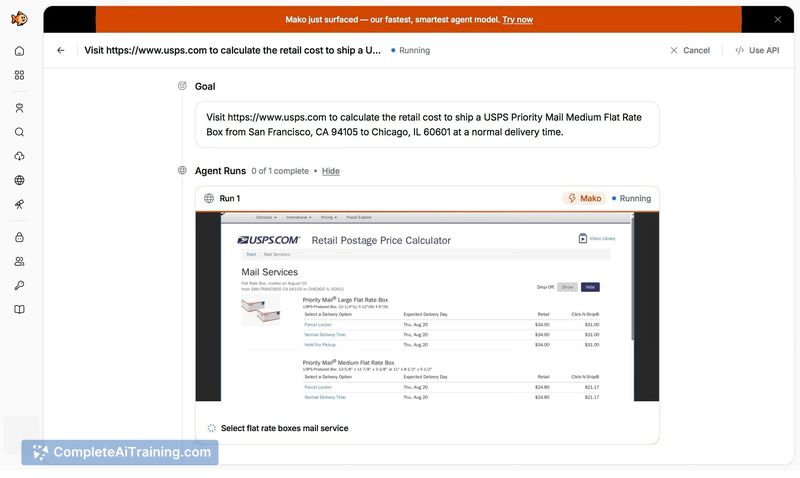Screen dimensions: 800x478
Task: Go back with the left arrow
Action: (x=61, y=50)
